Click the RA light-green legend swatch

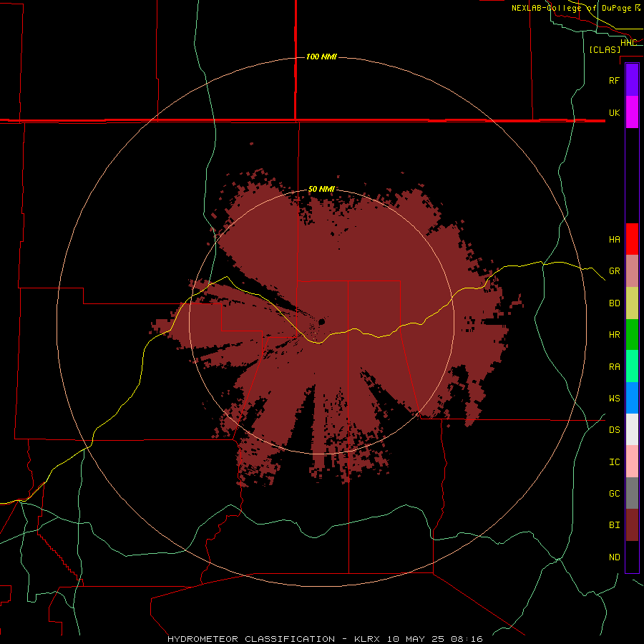coord(632,366)
